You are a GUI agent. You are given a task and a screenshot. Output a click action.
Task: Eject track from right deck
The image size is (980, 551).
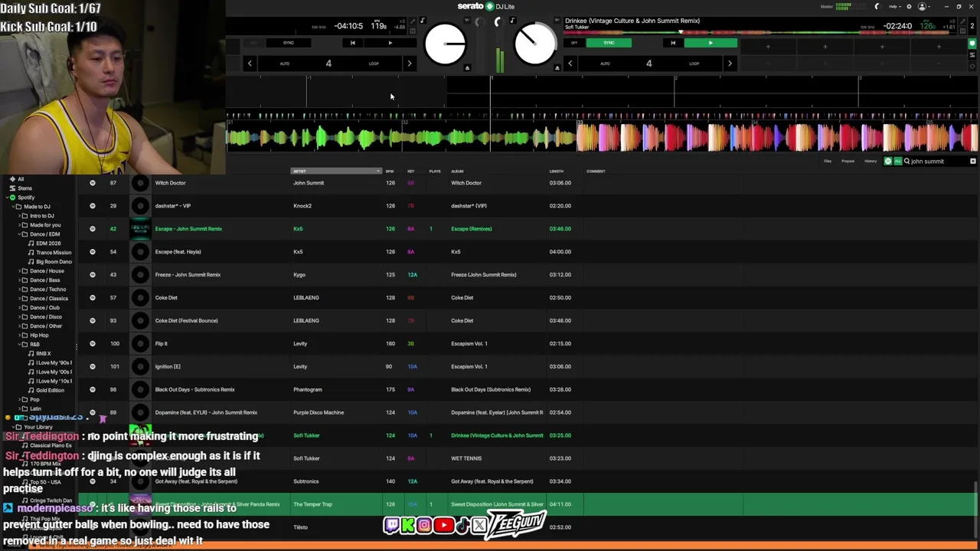[557, 68]
